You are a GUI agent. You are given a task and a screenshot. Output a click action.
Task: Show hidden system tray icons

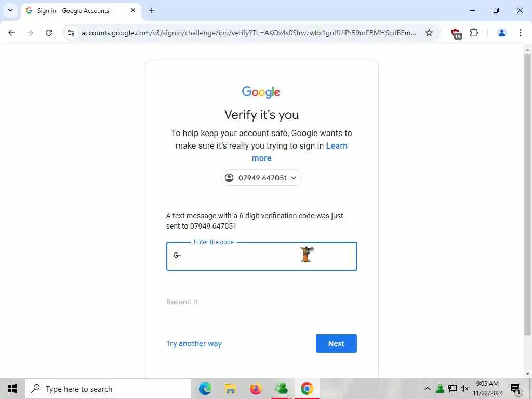pyautogui.click(x=427, y=389)
